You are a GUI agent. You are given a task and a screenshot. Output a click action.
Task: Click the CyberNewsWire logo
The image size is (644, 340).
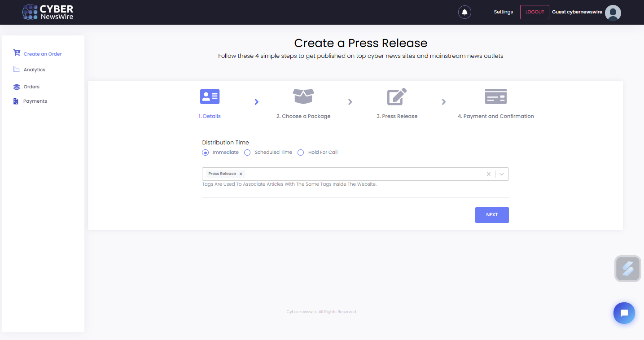coord(48,12)
